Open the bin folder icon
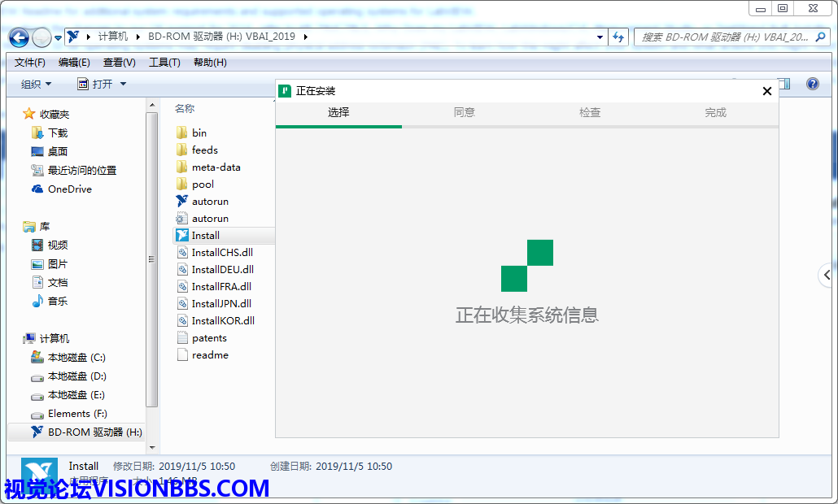The image size is (838, 504). (x=182, y=133)
